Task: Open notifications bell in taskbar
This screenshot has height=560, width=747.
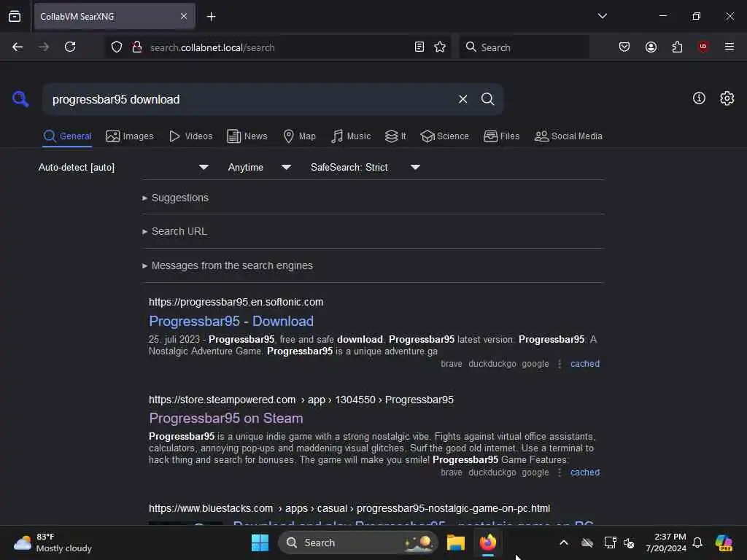Action: point(697,542)
